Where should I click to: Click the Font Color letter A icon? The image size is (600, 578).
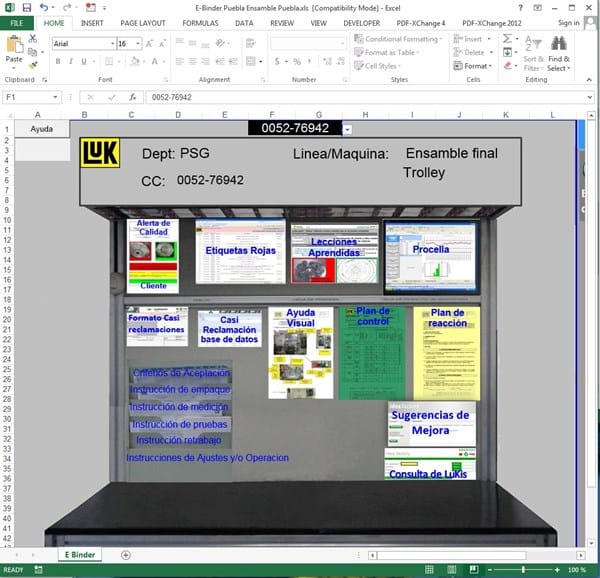click(155, 61)
